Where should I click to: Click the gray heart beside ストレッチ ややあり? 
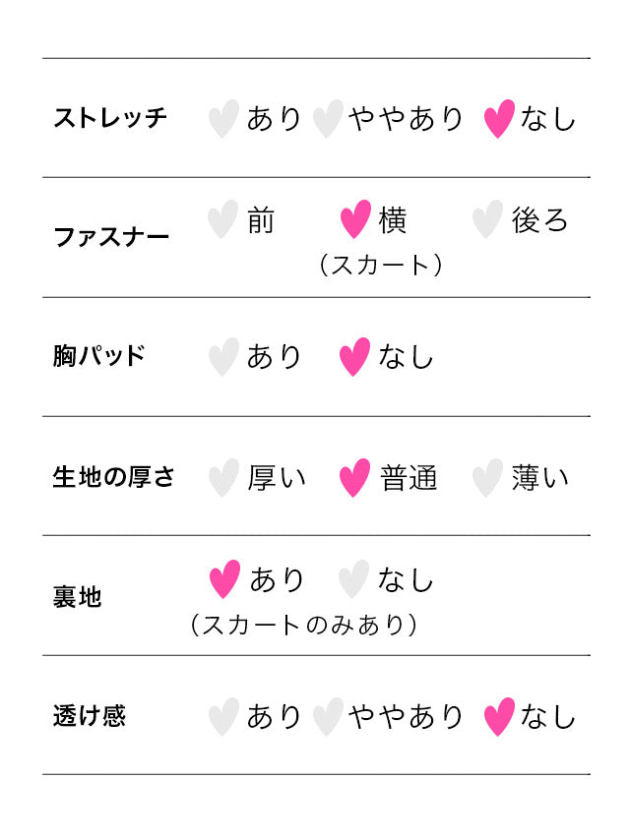pyautogui.click(x=328, y=118)
